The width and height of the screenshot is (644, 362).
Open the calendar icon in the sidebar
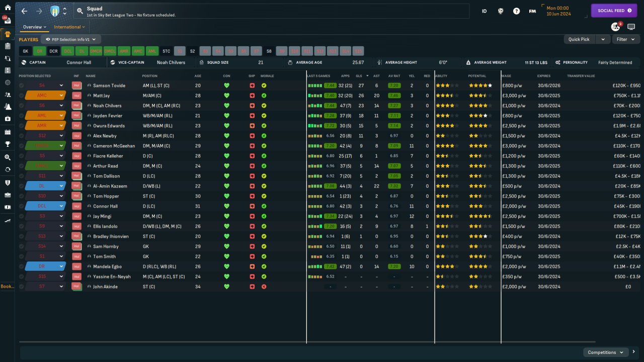coord(8,132)
